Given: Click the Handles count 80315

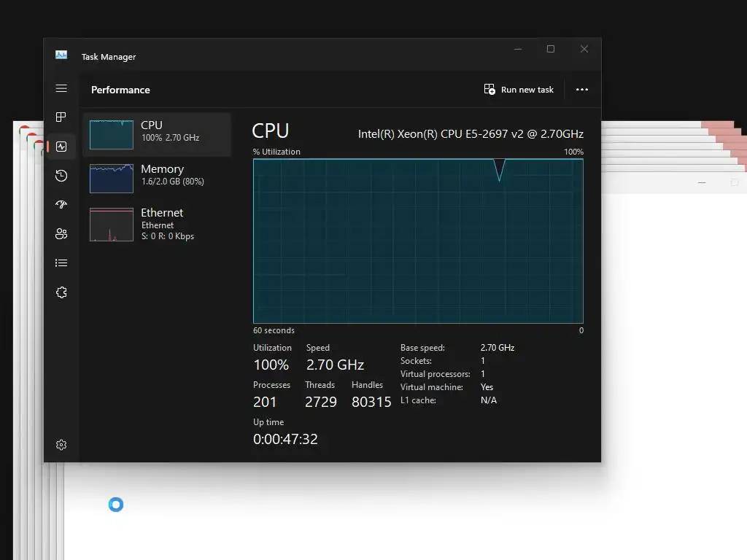Looking at the screenshot, I should 371,402.
